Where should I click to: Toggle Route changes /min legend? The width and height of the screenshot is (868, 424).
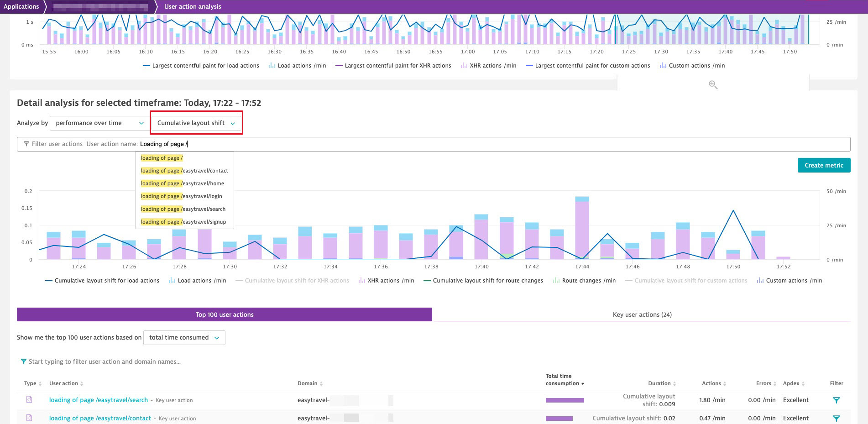584,281
